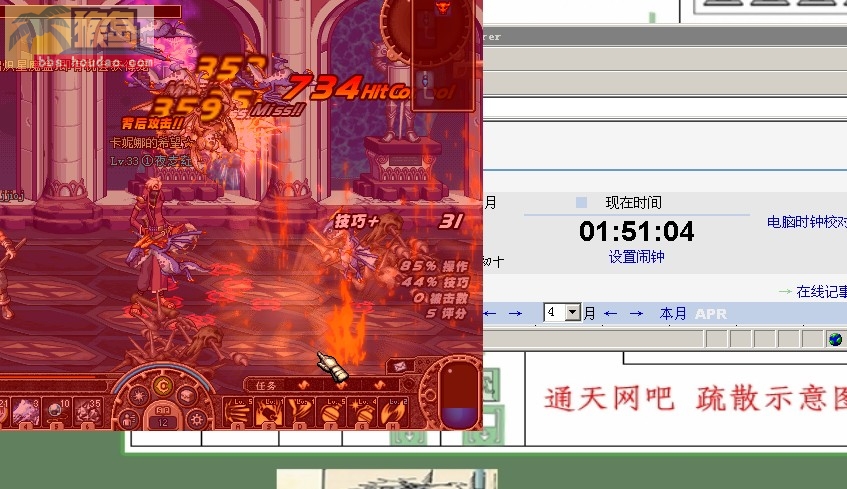Screen dimensions: 847x489
Task: Click the APR month abbreviation
Action: (711, 314)
